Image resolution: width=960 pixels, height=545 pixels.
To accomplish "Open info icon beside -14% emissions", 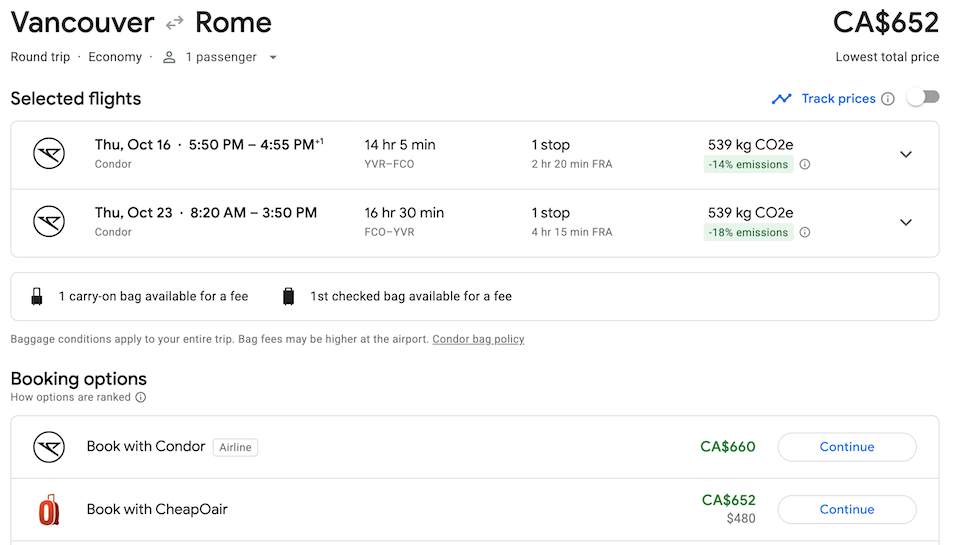I will (805, 164).
